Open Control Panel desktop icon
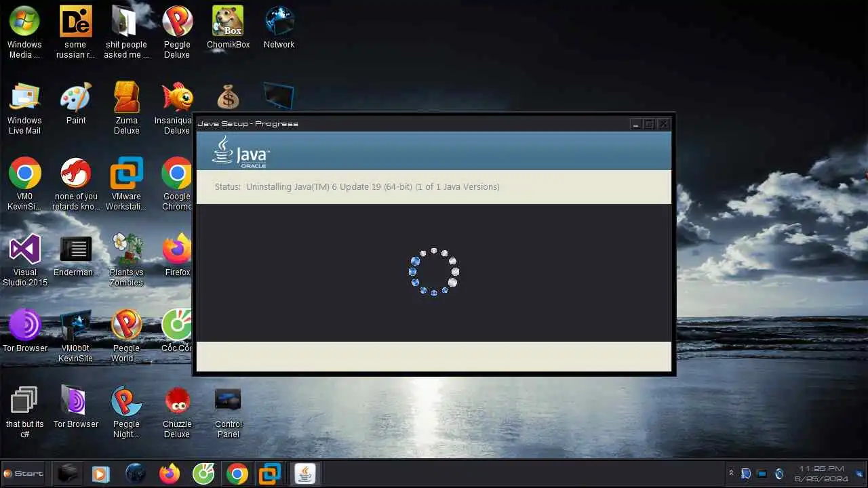 pos(229,412)
